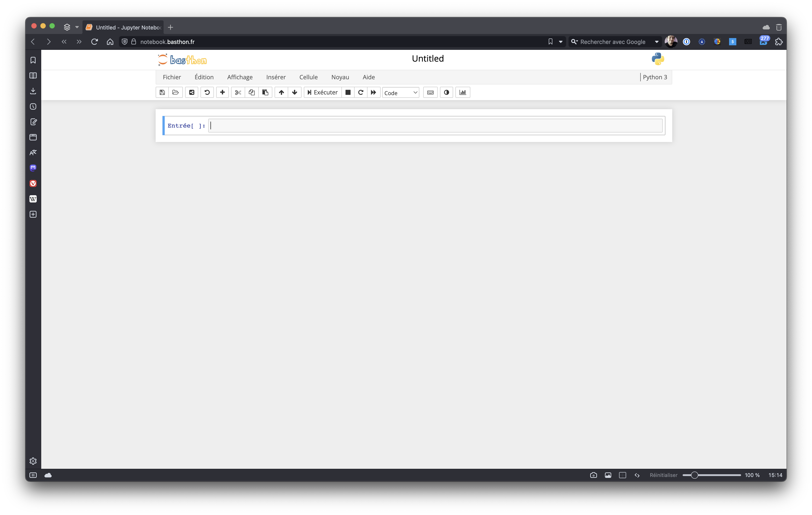This screenshot has height=515, width=812.
Task: Expand the search engine dropdown arrow
Action: pyautogui.click(x=657, y=42)
